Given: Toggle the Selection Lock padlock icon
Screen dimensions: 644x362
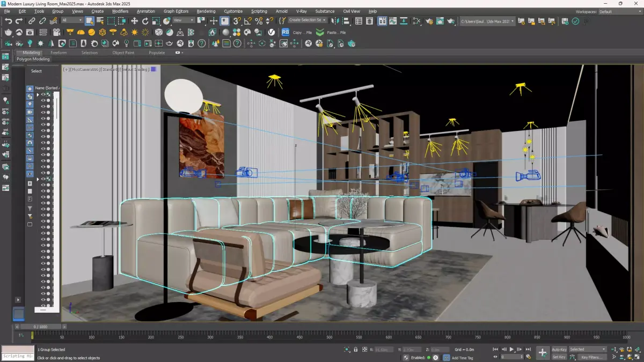Looking at the screenshot, I should [x=355, y=349].
